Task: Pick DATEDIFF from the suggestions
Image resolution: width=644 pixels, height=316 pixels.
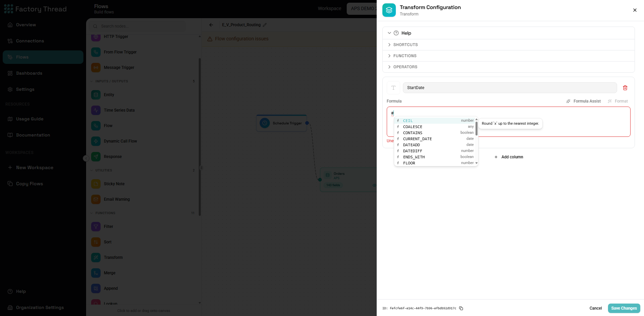Action: point(435,151)
